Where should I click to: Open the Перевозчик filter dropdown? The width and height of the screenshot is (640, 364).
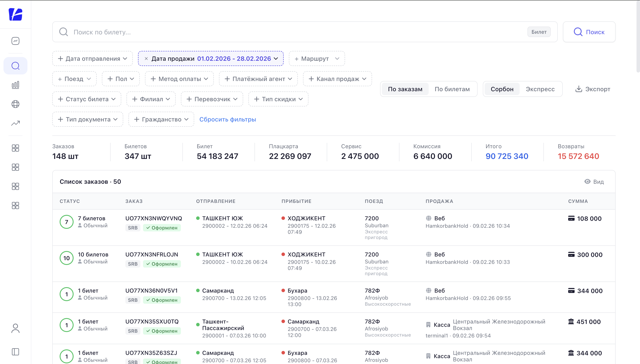(x=212, y=99)
